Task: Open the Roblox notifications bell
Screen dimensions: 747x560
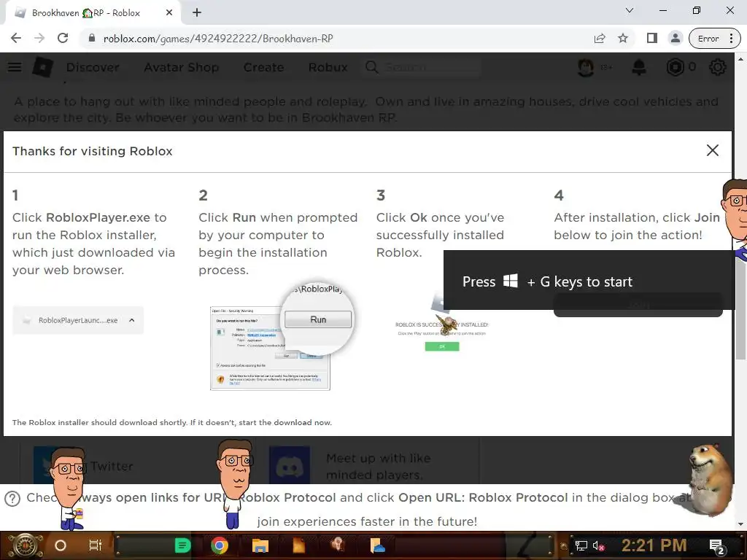Action: [639, 68]
